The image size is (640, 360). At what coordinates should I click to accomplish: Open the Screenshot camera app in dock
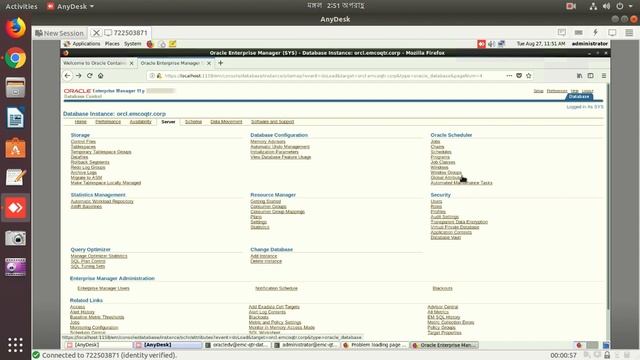pyautogui.click(x=16, y=238)
